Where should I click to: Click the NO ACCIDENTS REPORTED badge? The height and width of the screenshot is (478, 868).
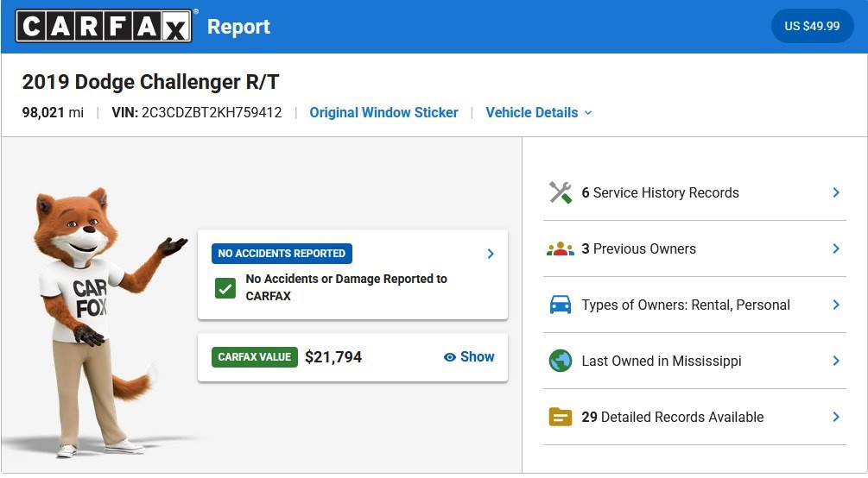pyautogui.click(x=282, y=254)
